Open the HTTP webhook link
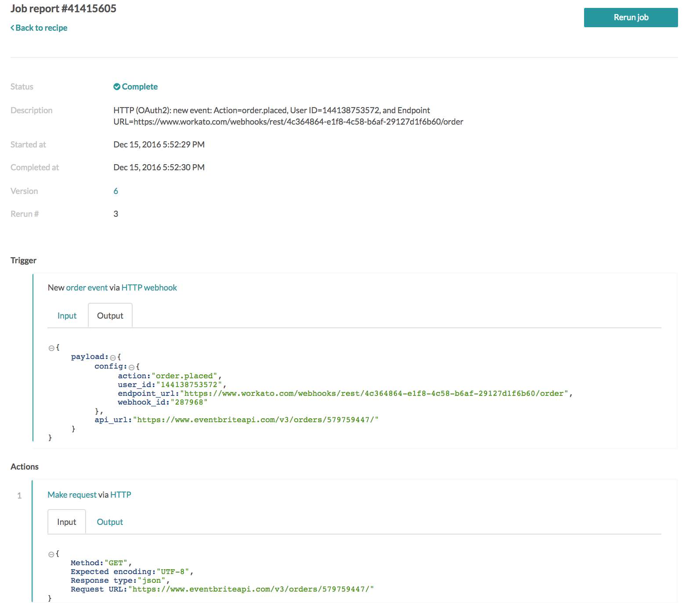 click(x=149, y=287)
